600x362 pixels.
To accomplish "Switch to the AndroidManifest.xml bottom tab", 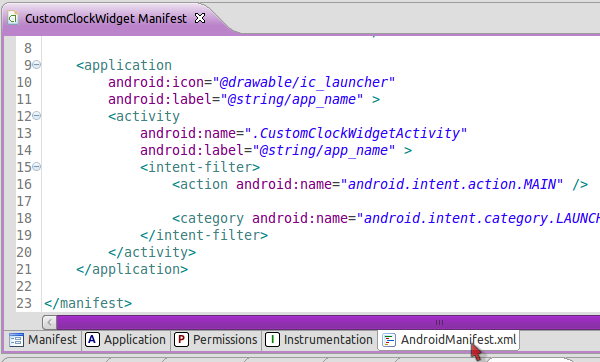I will click(x=448, y=340).
